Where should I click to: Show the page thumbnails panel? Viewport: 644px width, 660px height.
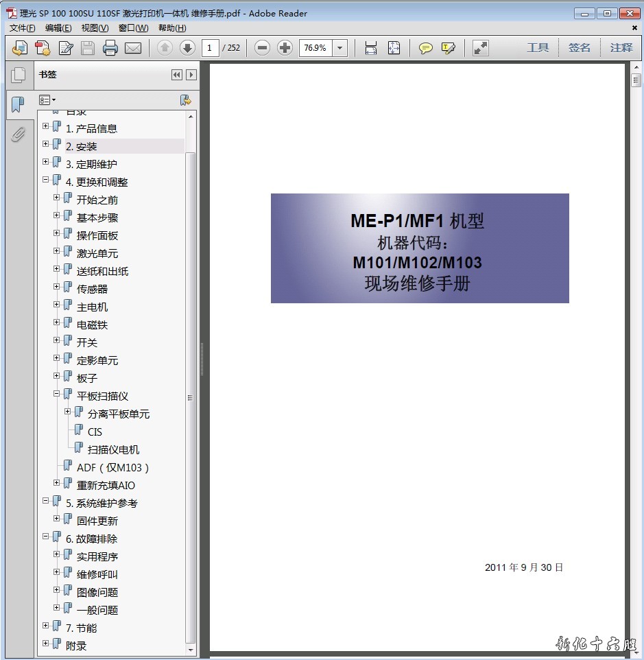18,75
